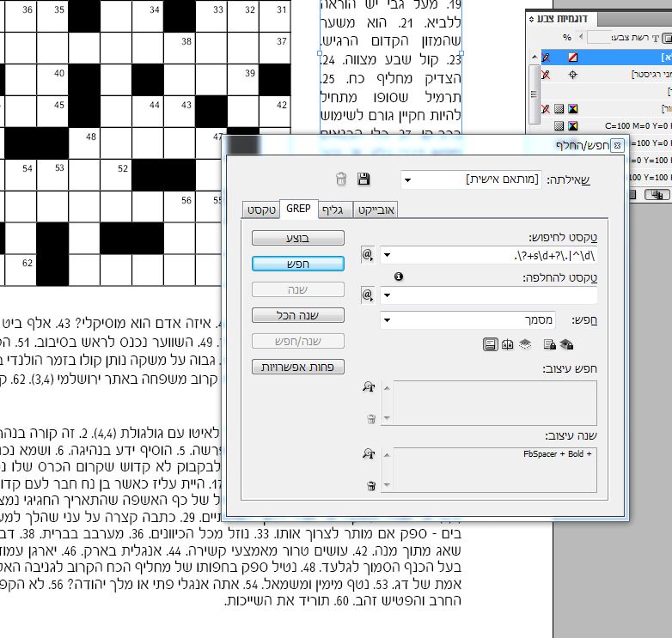The width and height of the screenshot is (672, 638).
Task: Click crossword cell numbered 52
Action: (x=116, y=175)
